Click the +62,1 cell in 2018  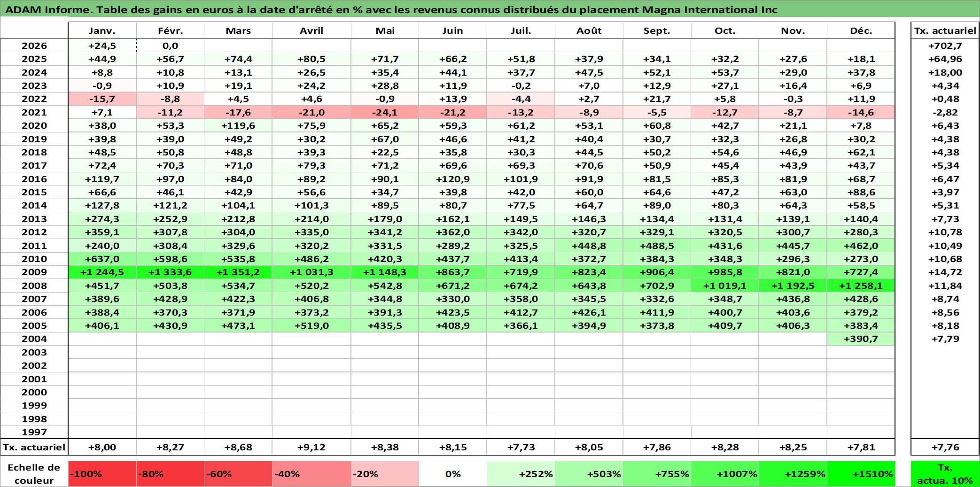point(861,152)
